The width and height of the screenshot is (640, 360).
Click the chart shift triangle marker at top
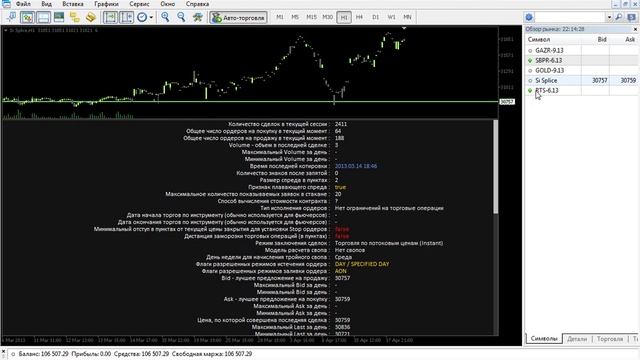tap(404, 28)
